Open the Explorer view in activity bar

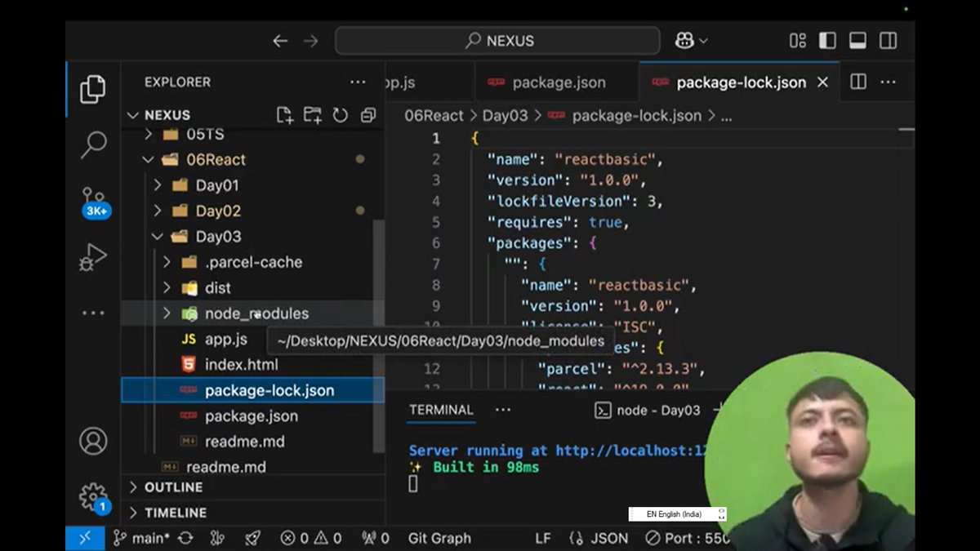click(x=93, y=89)
